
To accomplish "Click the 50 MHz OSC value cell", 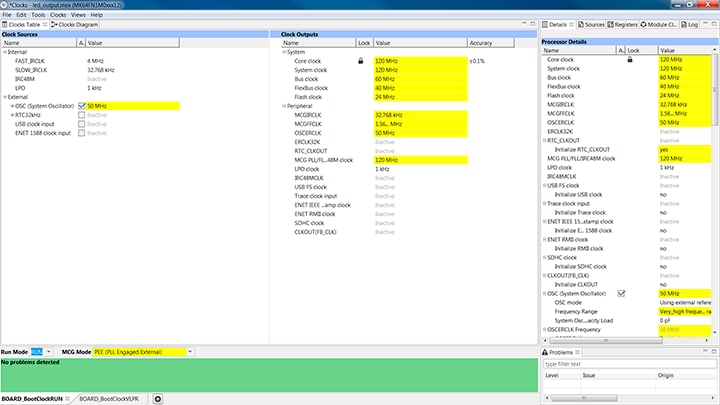I will point(132,106).
